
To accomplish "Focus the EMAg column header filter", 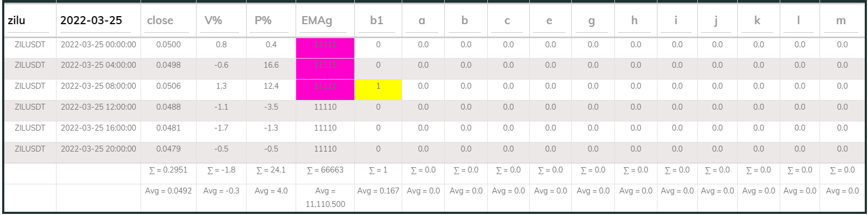I will [325, 21].
